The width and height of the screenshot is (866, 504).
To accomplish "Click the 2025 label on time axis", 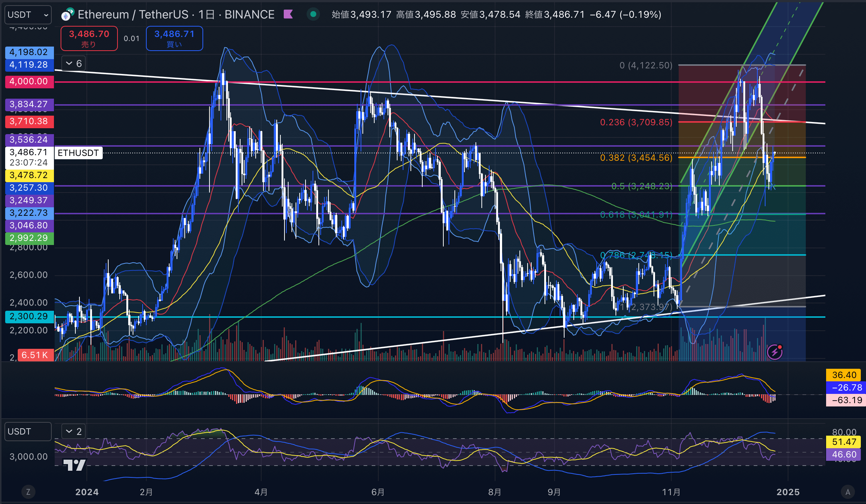I will (x=788, y=492).
